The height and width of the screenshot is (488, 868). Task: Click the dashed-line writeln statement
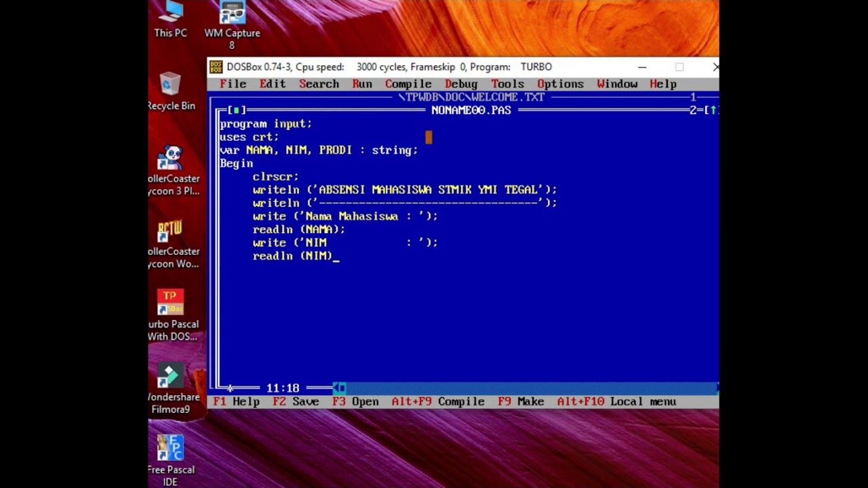pyautogui.click(x=405, y=203)
